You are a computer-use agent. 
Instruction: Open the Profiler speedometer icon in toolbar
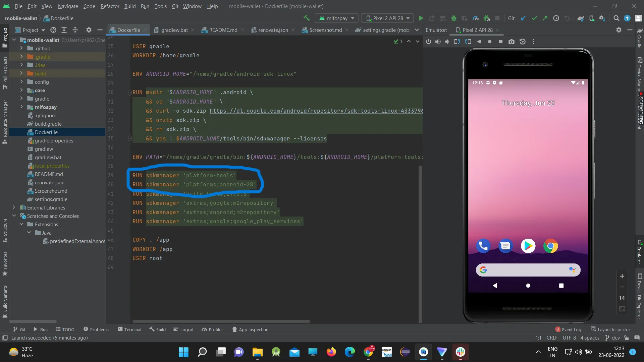point(476,18)
